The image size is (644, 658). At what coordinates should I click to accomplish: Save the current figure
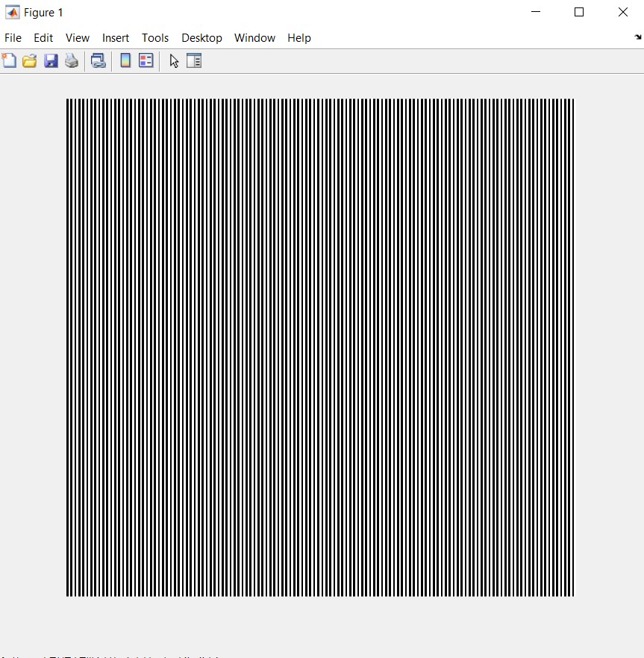[51, 60]
